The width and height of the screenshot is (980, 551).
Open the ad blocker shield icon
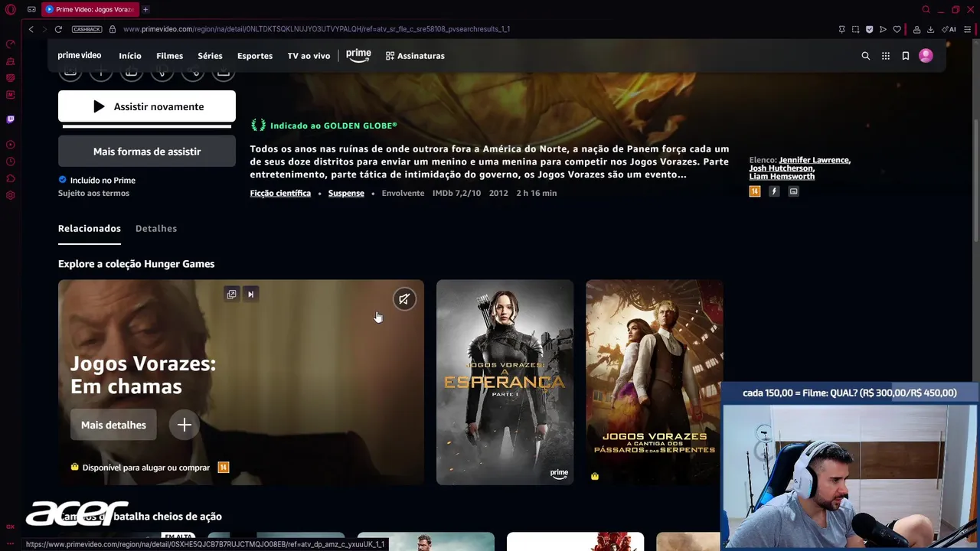(x=869, y=29)
